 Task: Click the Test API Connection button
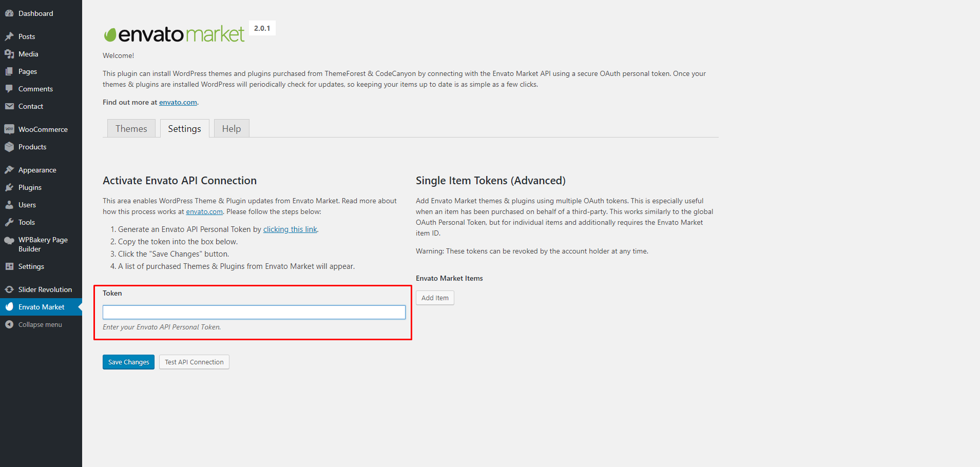point(194,362)
